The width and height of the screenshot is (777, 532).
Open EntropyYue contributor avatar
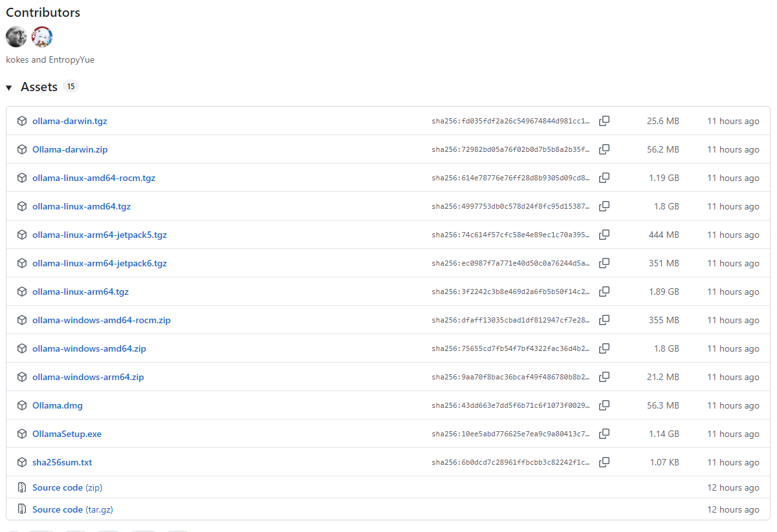[x=42, y=37]
